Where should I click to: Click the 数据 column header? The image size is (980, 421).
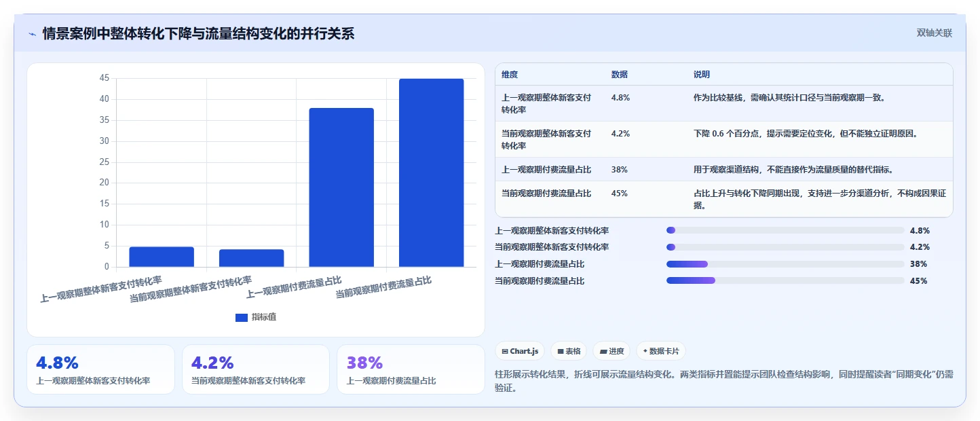tap(620, 74)
